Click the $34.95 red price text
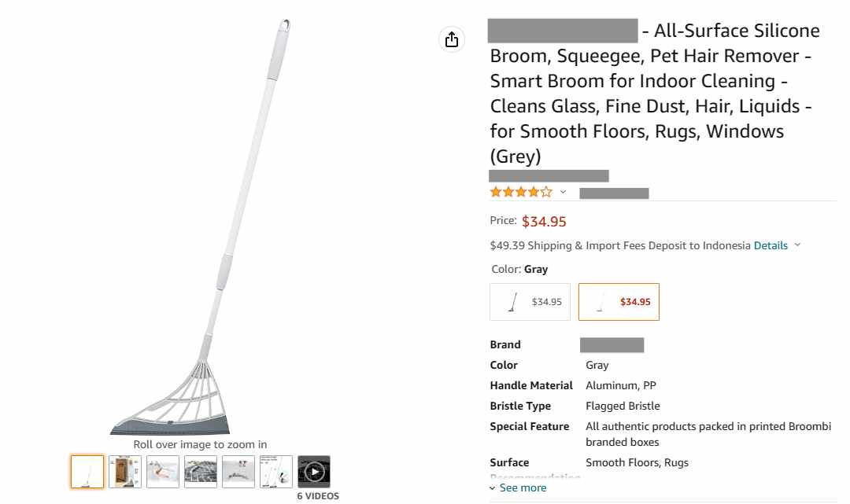The image size is (850, 504). (544, 222)
